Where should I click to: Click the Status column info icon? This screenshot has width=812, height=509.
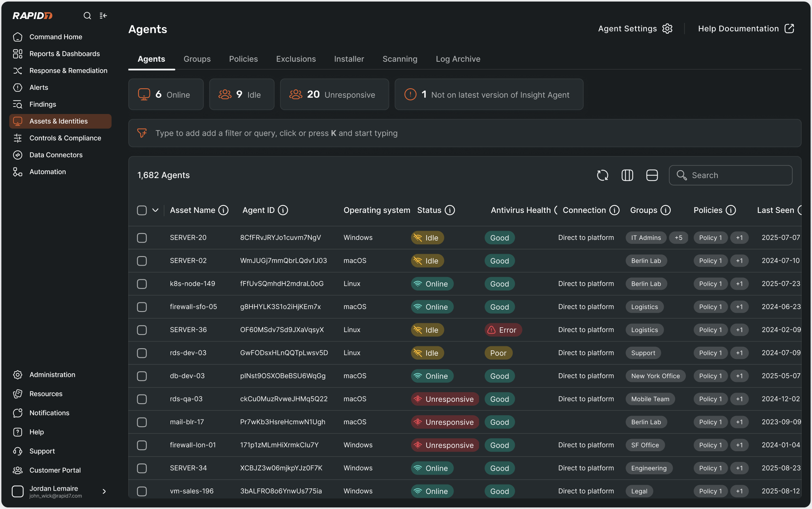pos(450,210)
